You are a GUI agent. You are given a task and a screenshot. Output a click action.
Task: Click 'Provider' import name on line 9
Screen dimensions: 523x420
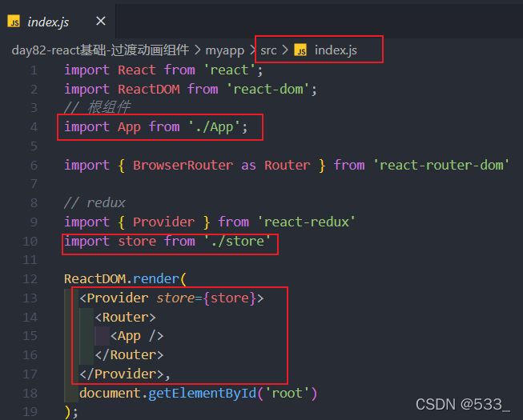click(x=163, y=222)
